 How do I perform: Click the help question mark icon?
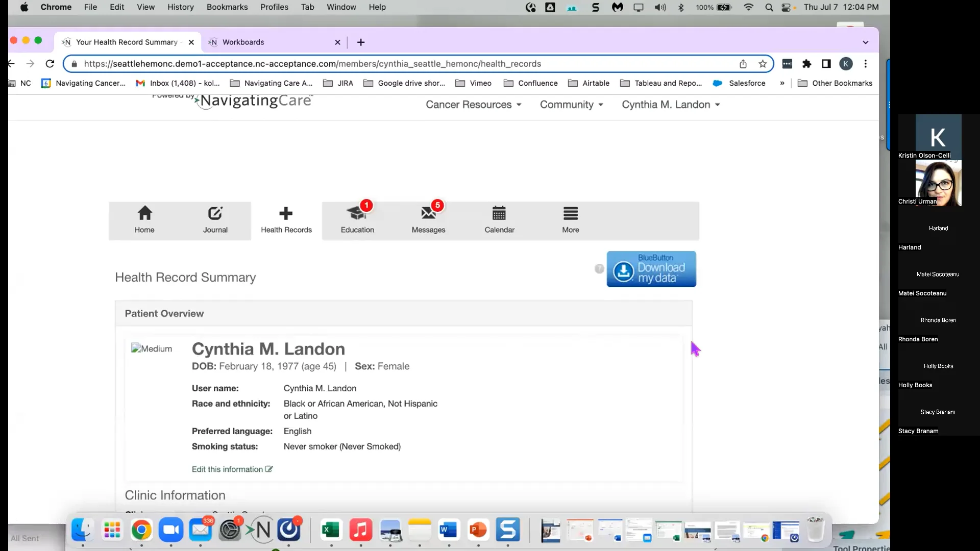(599, 269)
